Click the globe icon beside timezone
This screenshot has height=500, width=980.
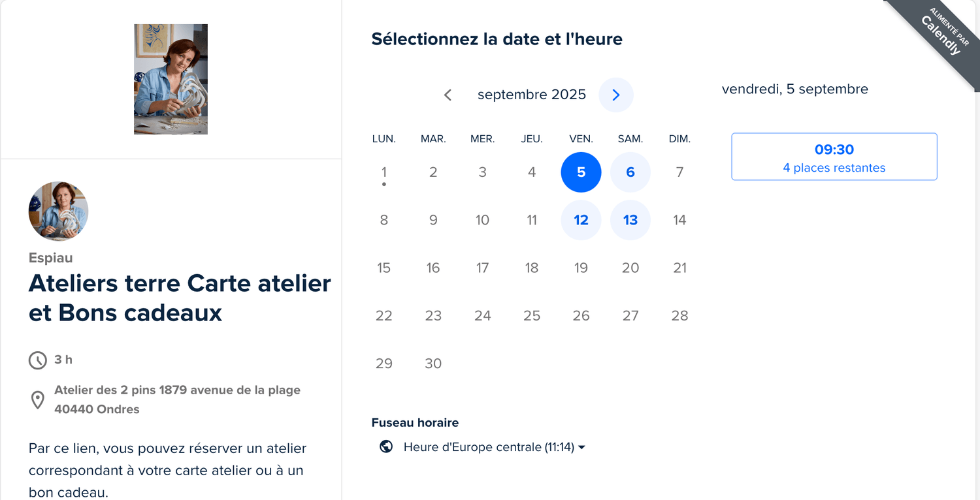386,446
